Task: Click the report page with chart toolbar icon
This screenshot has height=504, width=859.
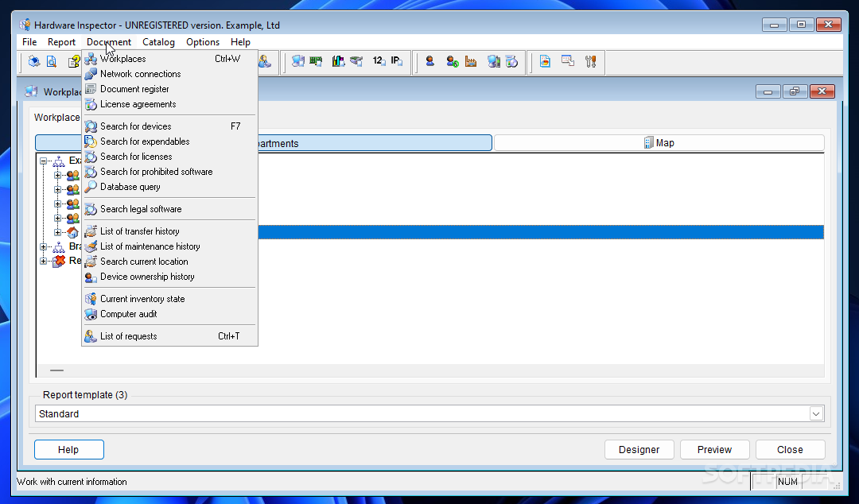Action: point(545,61)
